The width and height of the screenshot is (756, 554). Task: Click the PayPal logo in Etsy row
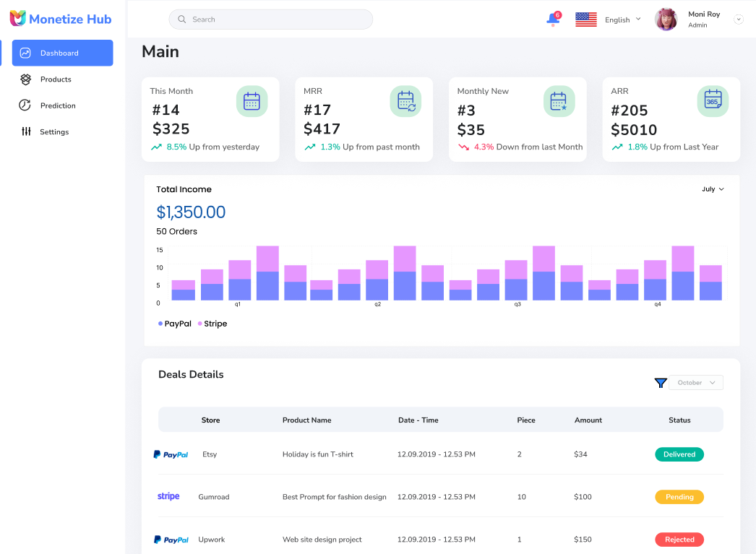pyautogui.click(x=171, y=454)
